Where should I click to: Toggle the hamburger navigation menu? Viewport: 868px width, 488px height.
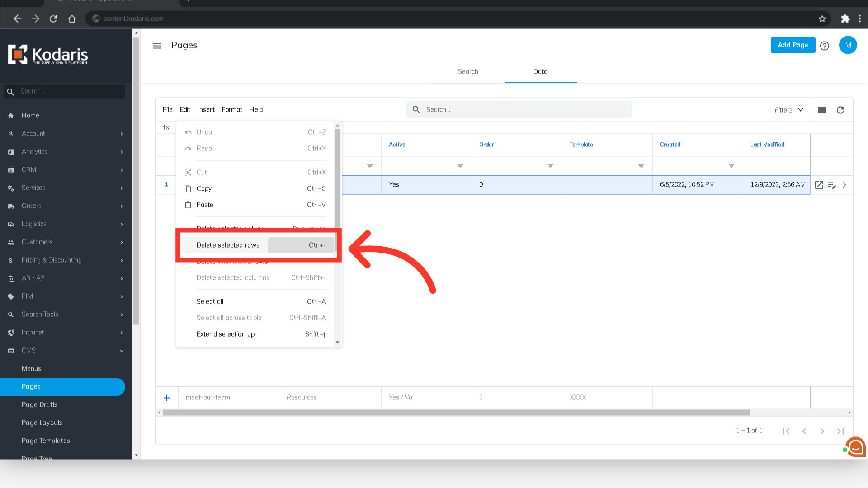click(157, 46)
